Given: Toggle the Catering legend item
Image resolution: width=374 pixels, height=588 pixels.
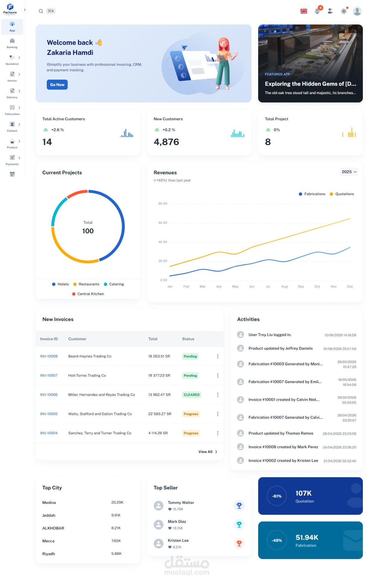Looking at the screenshot, I should [114, 284].
